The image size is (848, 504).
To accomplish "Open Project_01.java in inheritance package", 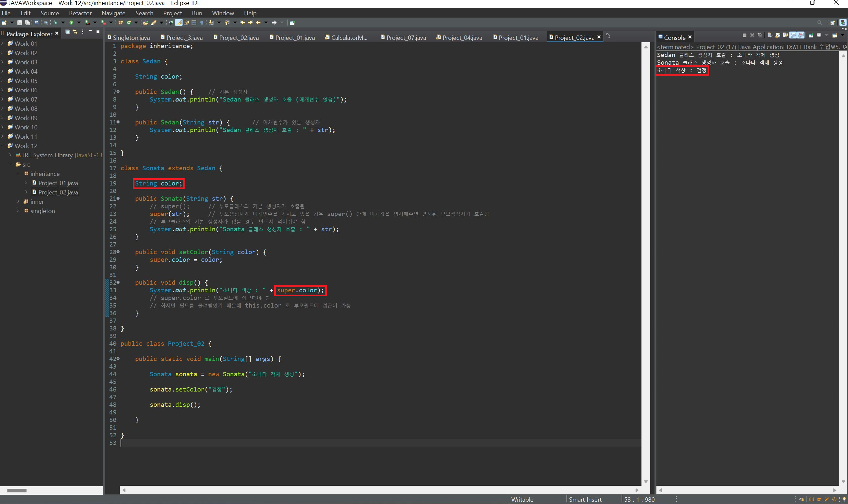I will [x=58, y=183].
